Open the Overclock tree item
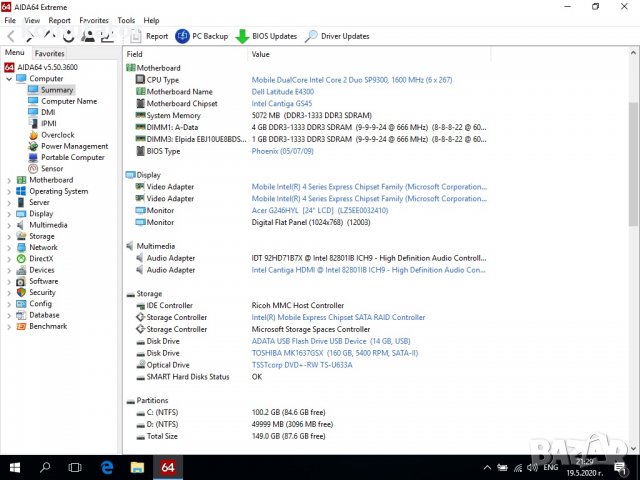This screenshot has width=640, height=480. tap(51, 135)
